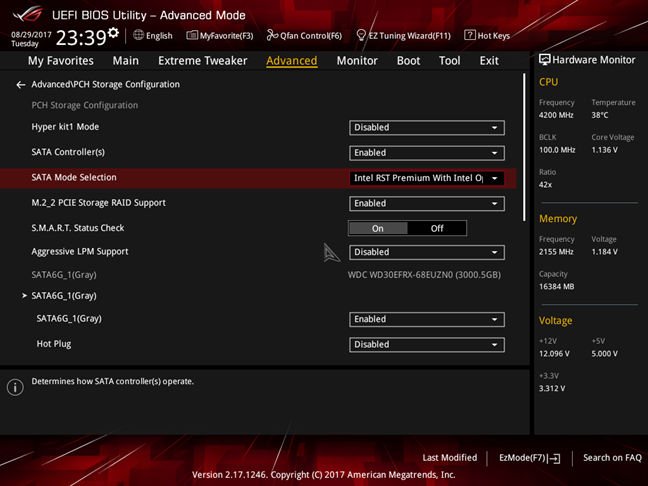Click the S.M.A.R.T. Status Check label
Viewport: 648px width, 486px height.
click(78, 228)
